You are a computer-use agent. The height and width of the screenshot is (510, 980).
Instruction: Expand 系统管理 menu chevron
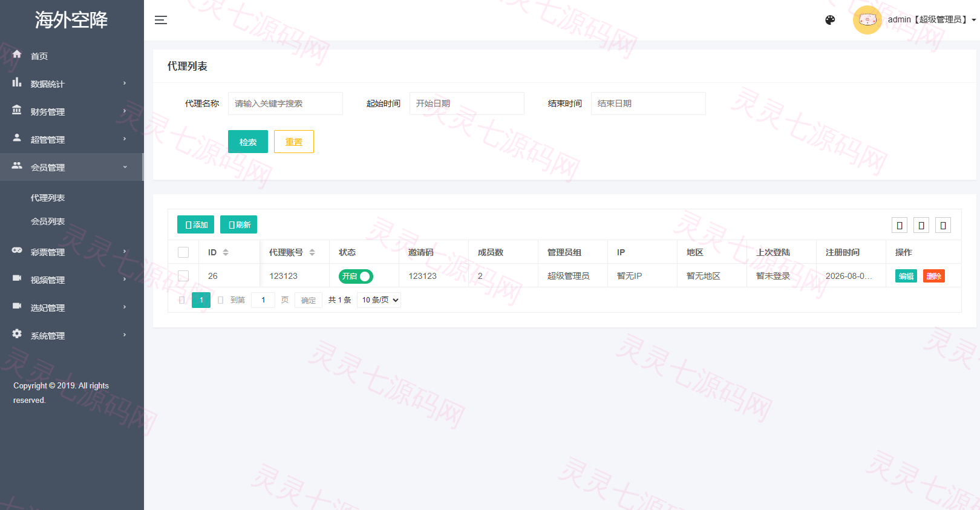(x=125, y=335)
